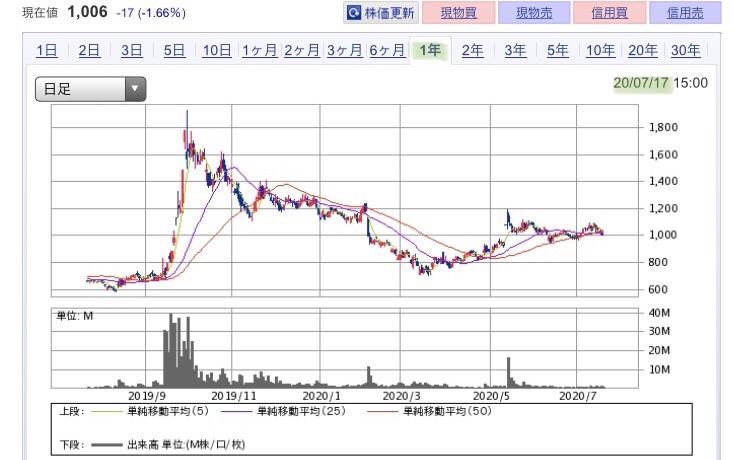
Task: Click the 株価更新 refresh icon
Action: click(354, 13)
